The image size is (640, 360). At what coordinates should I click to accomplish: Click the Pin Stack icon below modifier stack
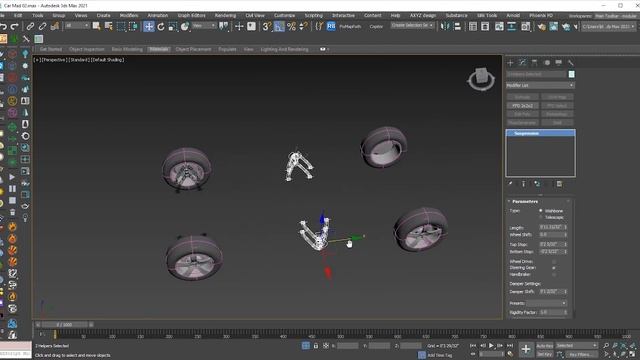point(510,184)
